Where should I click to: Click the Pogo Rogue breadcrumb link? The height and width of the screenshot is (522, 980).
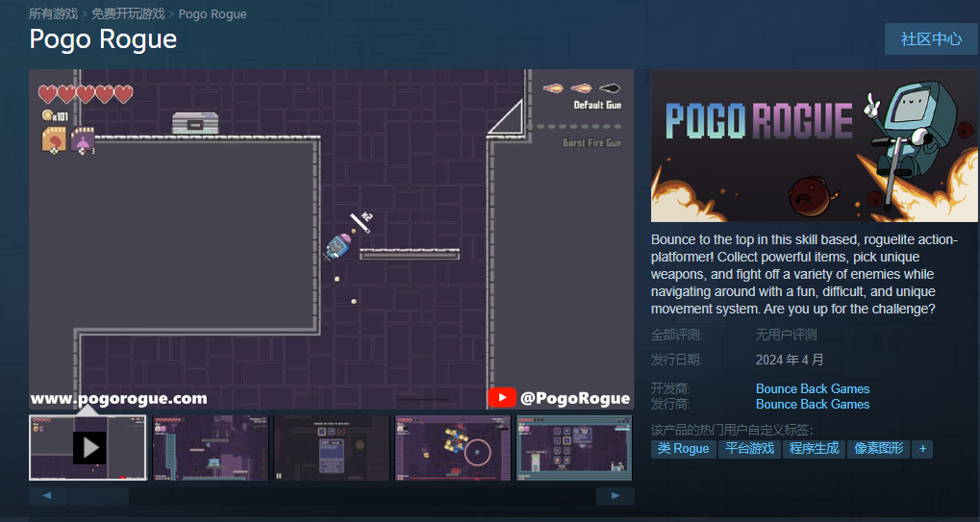pyautogui.click(x=213, y=13)
